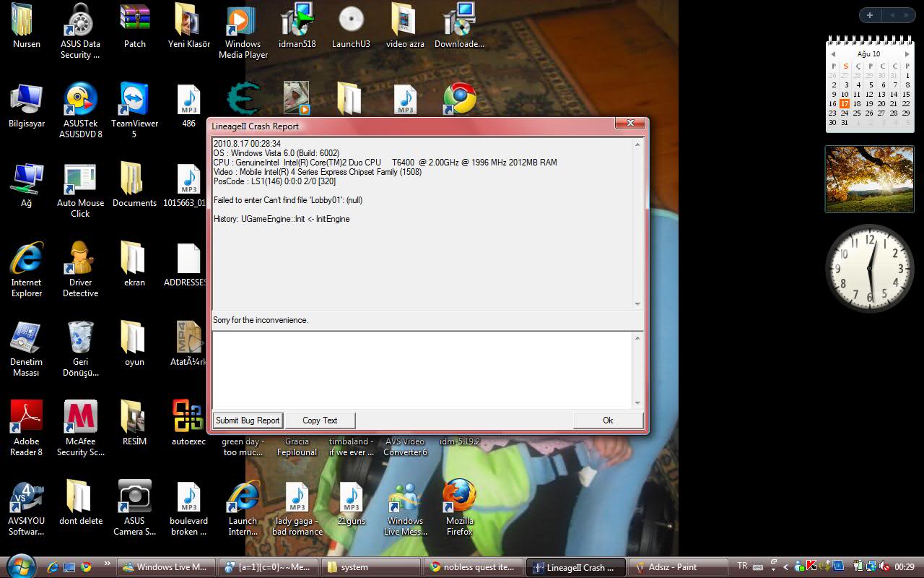The height and width of the screenshot is (578, 924).
Task: Go to previous month in calendar gadget
Action: pyautogui.click(x=833, y=54)
